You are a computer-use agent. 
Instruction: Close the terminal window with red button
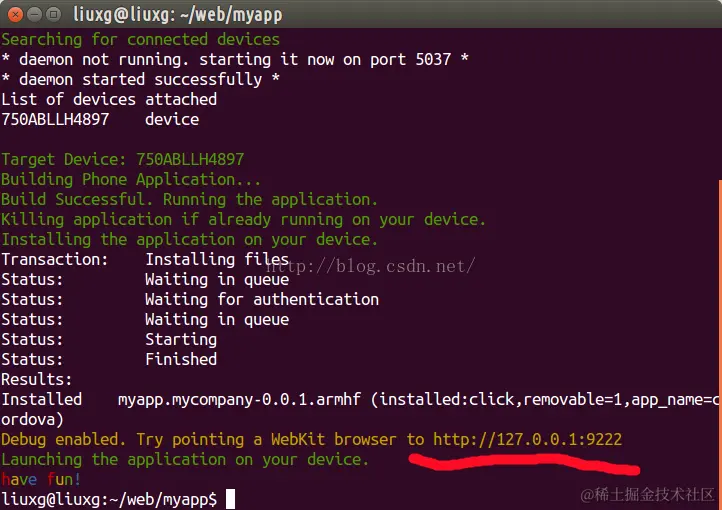[15, 15]
